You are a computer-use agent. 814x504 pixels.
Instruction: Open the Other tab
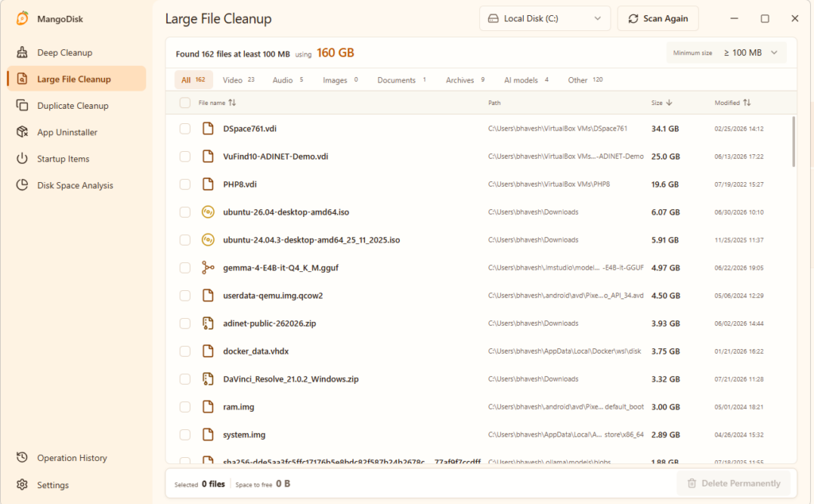coord(585,79)
